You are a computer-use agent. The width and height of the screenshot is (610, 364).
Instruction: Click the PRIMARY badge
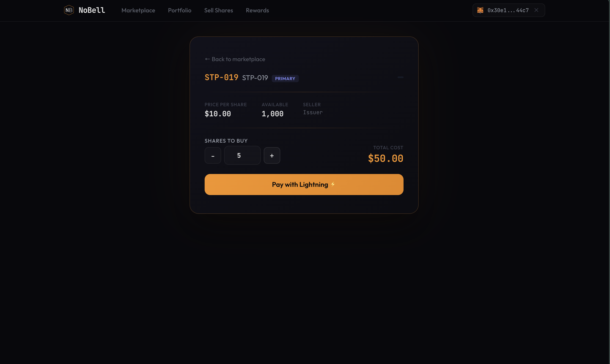pos(285,79)
